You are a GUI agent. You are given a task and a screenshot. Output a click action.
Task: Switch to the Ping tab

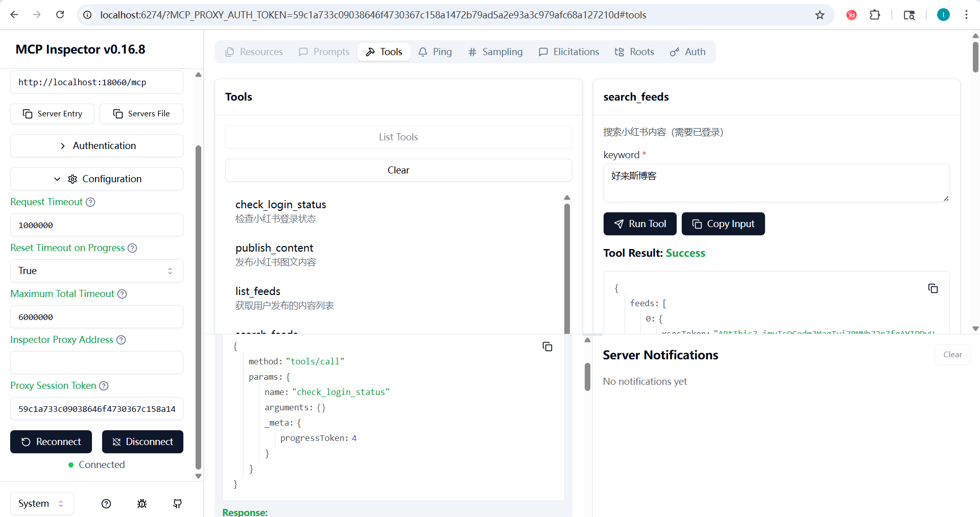[435, 52]
